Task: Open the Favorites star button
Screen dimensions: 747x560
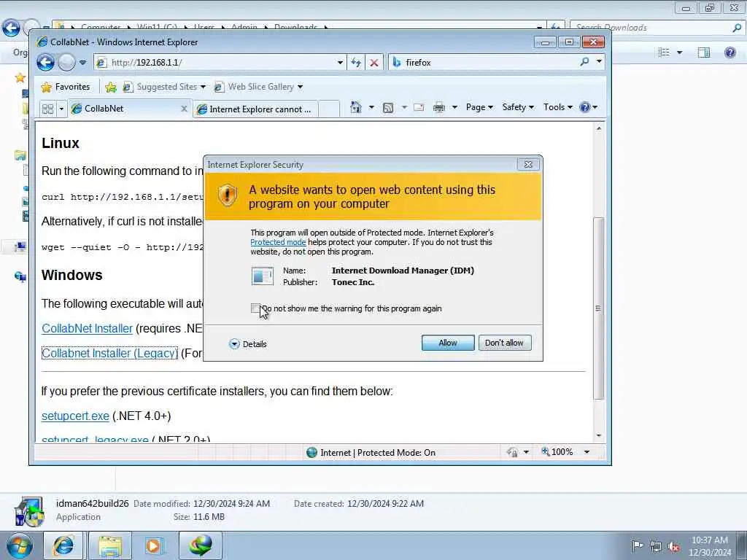Action: click(66, 87)
